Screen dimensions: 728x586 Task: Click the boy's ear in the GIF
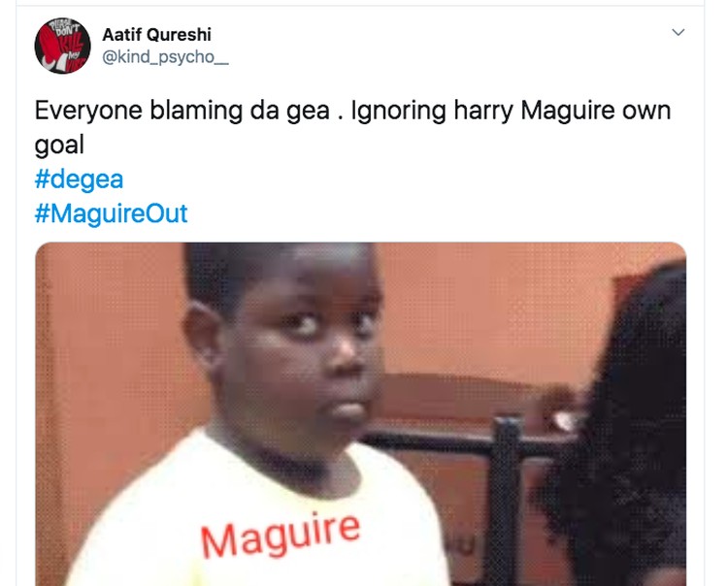click(x=202, y=332)
